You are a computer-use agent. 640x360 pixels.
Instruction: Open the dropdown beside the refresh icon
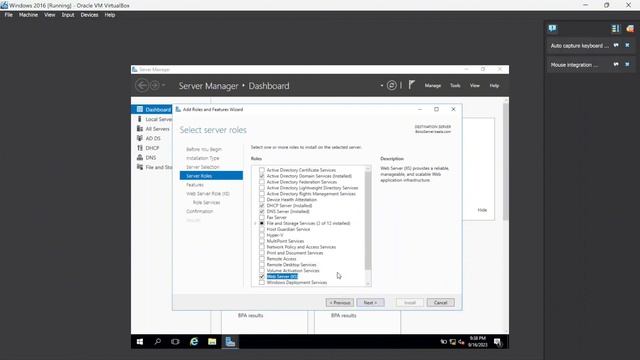[382, 86]
